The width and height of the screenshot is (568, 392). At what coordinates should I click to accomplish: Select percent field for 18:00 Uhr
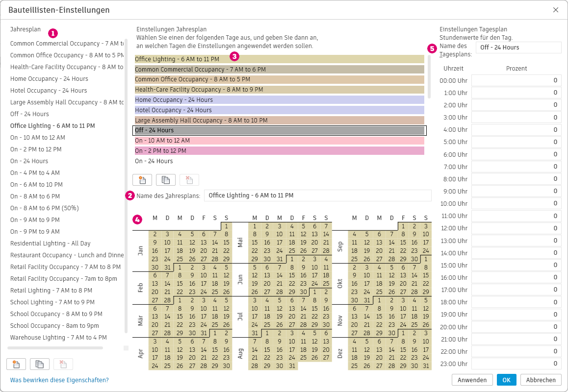click(x=516, y=302)
